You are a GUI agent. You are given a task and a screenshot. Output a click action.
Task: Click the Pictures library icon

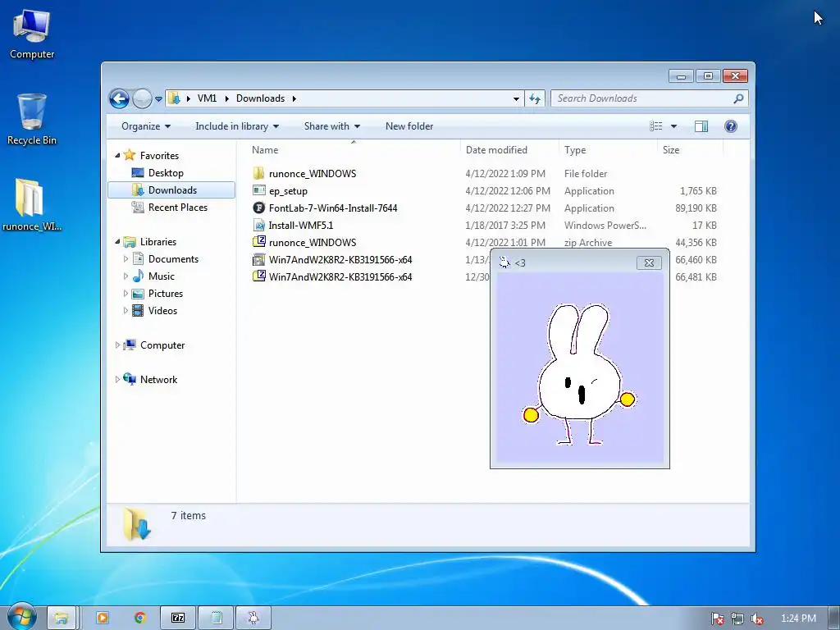pos(138,294)
